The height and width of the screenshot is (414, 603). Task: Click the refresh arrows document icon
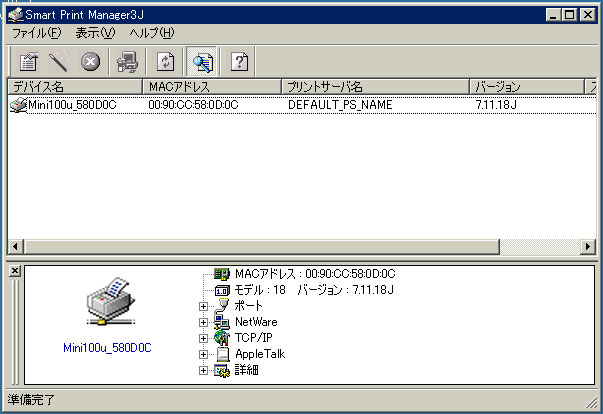tap(165, 62)
